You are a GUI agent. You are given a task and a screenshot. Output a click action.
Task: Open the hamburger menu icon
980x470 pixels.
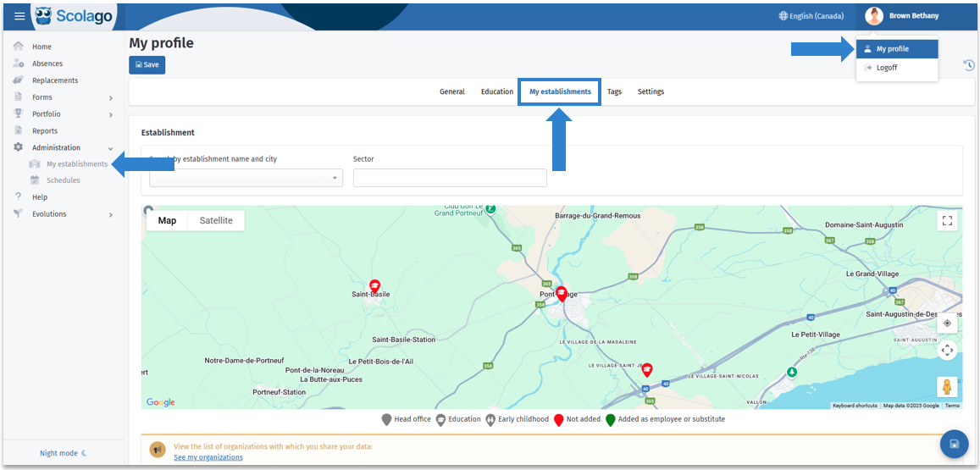19,16
